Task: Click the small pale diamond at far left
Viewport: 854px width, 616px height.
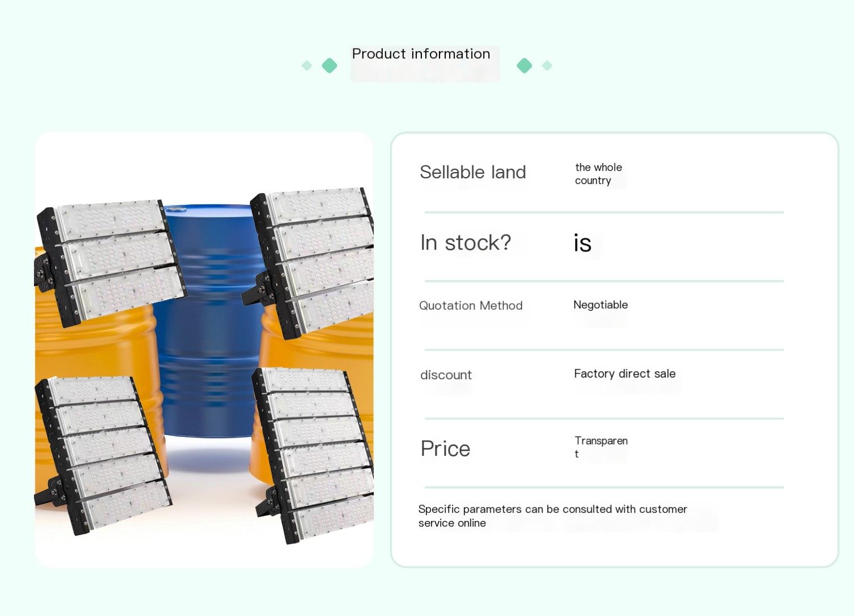Action: [x=307, y=66]
